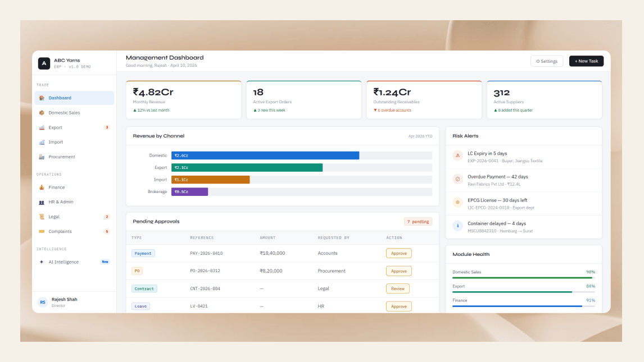644x362 pixels.
Task: Click the Export notification badge 3
Action: [107, 127]
